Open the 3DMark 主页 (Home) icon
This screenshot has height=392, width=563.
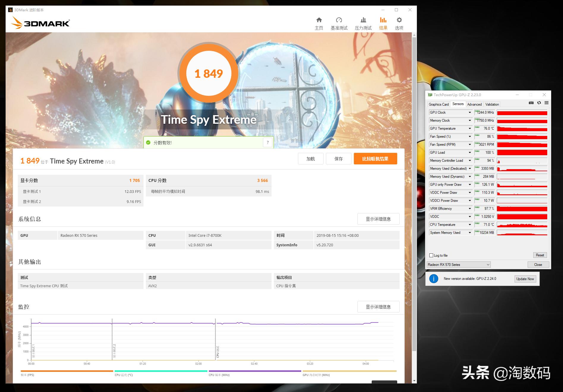[319, 22]
